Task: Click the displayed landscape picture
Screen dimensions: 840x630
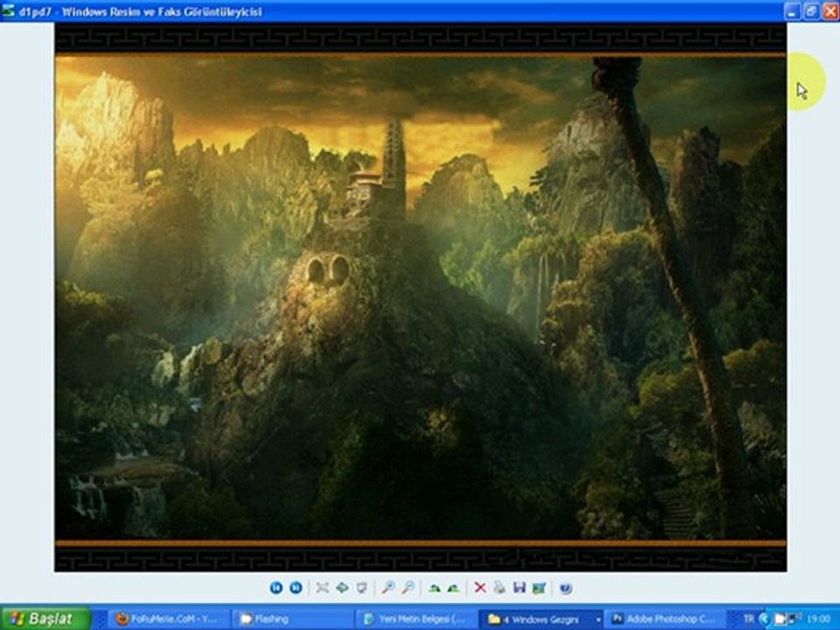Action: coord(421,297)
